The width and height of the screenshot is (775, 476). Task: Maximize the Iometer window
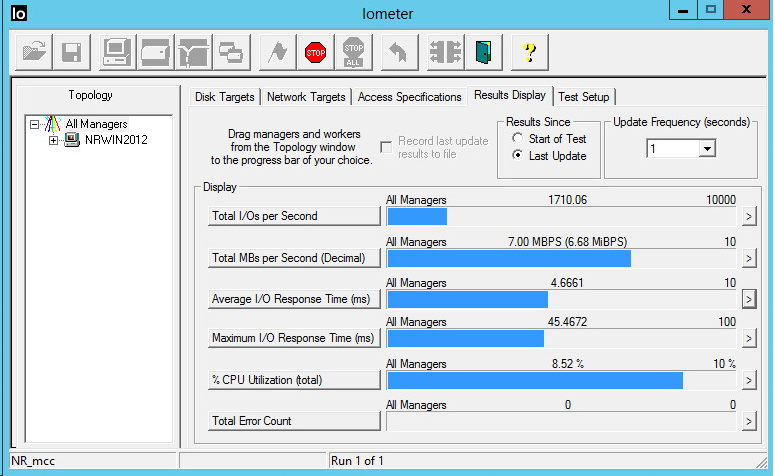coord(711,10)
